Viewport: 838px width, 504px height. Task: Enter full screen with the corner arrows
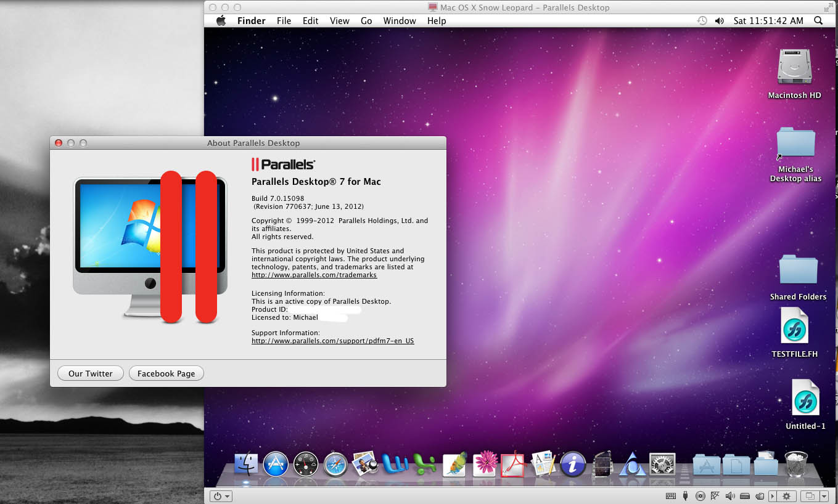[828, 7]
